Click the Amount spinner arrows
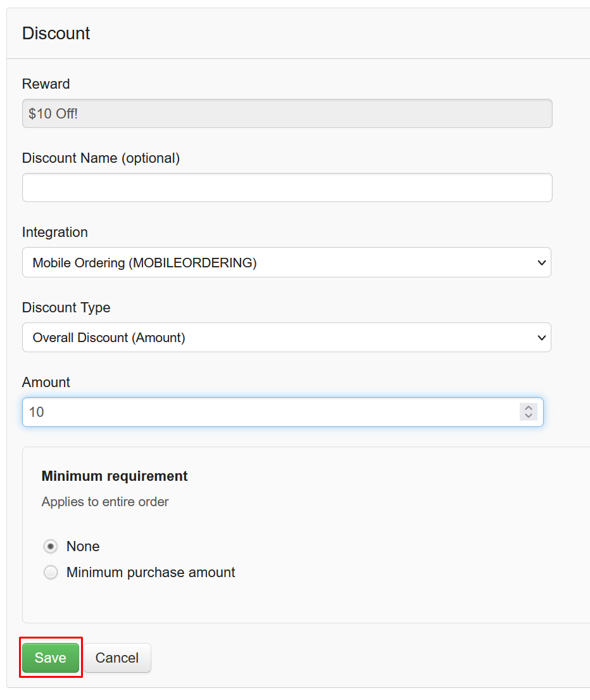 coord(529,412)
